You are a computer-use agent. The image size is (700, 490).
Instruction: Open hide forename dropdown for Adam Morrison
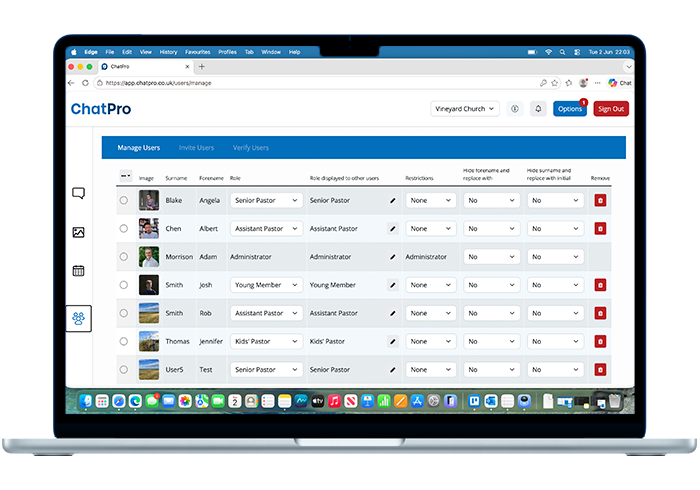492,257
